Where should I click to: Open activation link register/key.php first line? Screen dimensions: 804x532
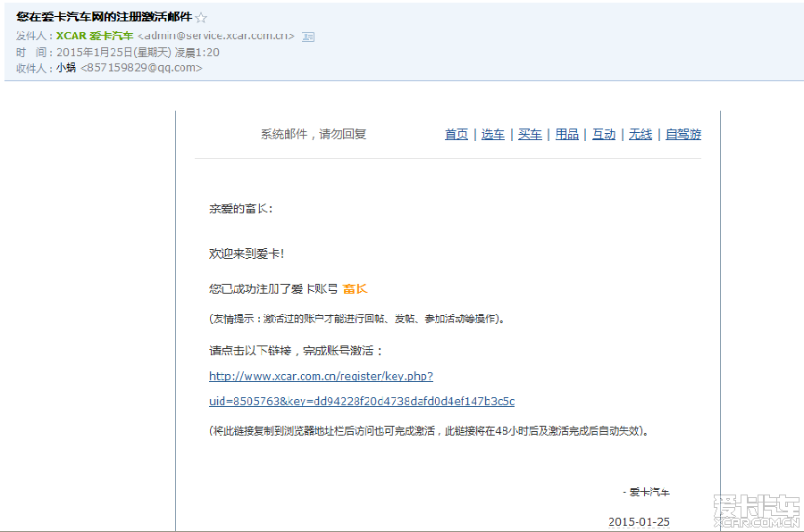[321, 376]
